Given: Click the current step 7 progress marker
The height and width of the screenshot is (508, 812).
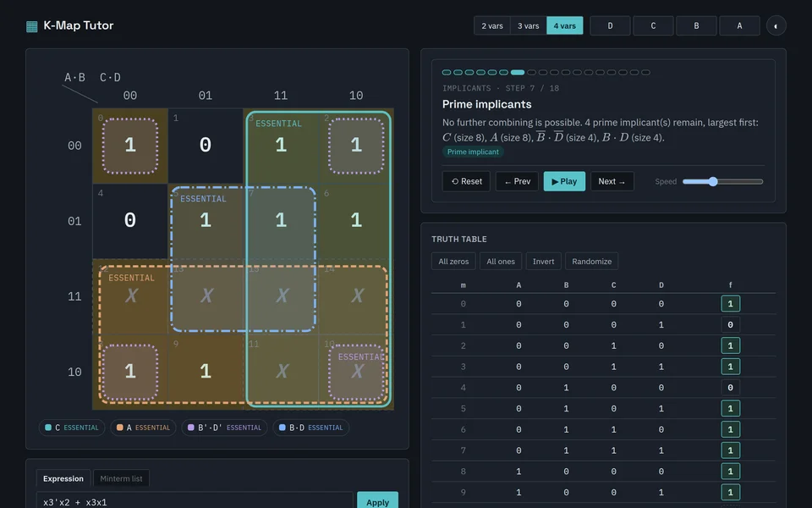Looking at the screenshot, I should (x=518, y=73).
